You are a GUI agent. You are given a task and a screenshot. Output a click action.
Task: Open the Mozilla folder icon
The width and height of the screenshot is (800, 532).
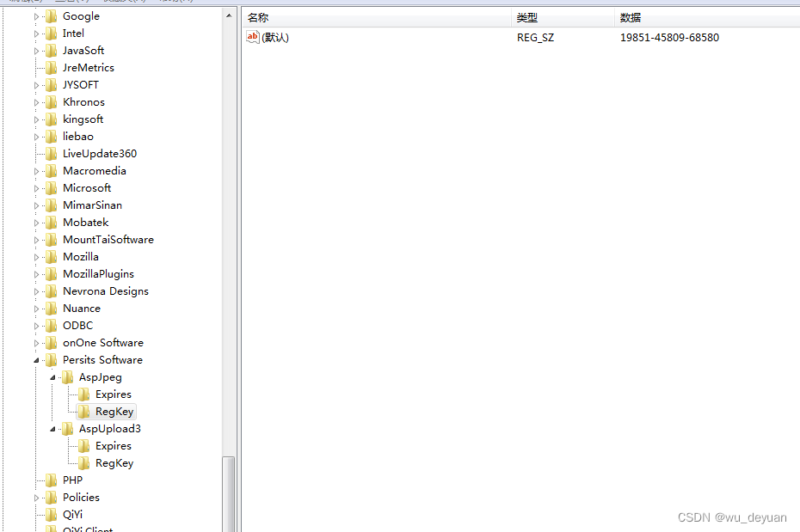pos(50,256)
